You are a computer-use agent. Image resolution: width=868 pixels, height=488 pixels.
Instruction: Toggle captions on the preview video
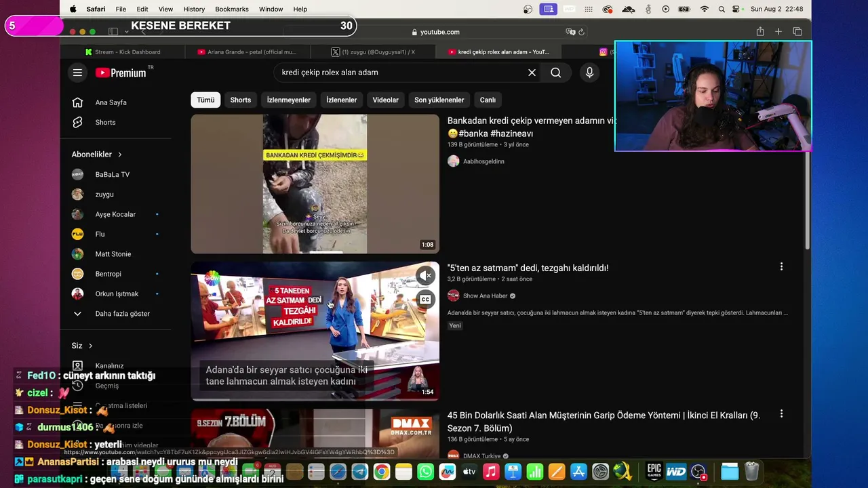[425, 300]
